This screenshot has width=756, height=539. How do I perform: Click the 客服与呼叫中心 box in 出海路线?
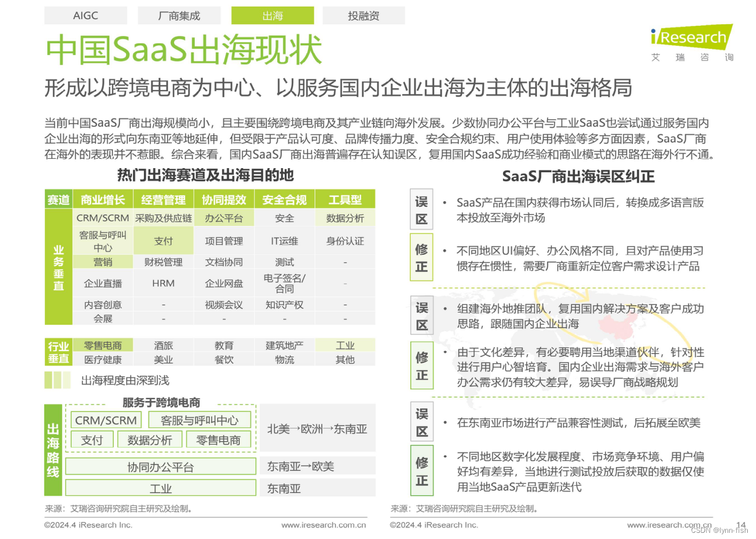click(x=199, y=420)
